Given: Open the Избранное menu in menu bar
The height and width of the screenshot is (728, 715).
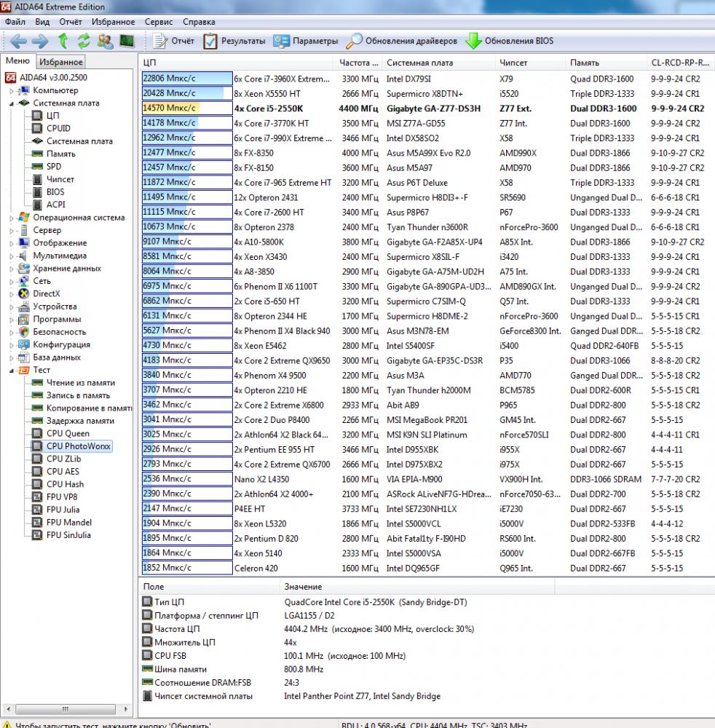Looking at the screenshot, I should 114,22.
